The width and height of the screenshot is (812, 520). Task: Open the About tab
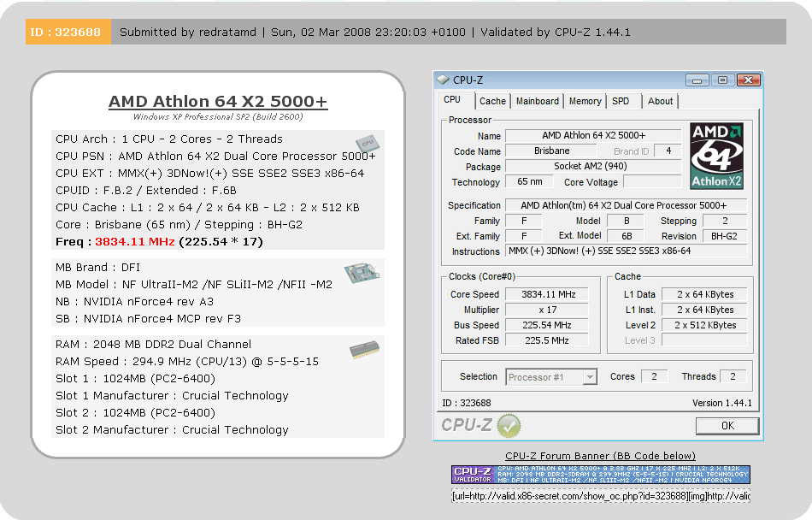click(660, 101)
